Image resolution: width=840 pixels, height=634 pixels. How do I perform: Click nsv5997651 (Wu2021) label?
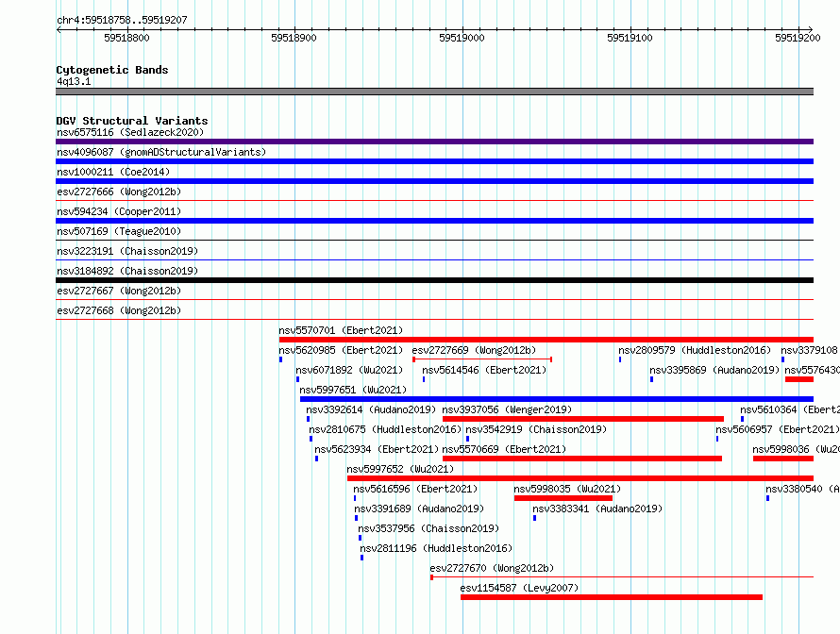(353, 390)
